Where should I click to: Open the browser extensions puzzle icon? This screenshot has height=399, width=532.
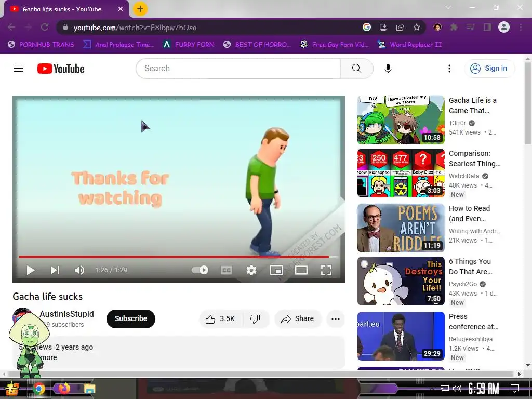click(x=454, y=27)
